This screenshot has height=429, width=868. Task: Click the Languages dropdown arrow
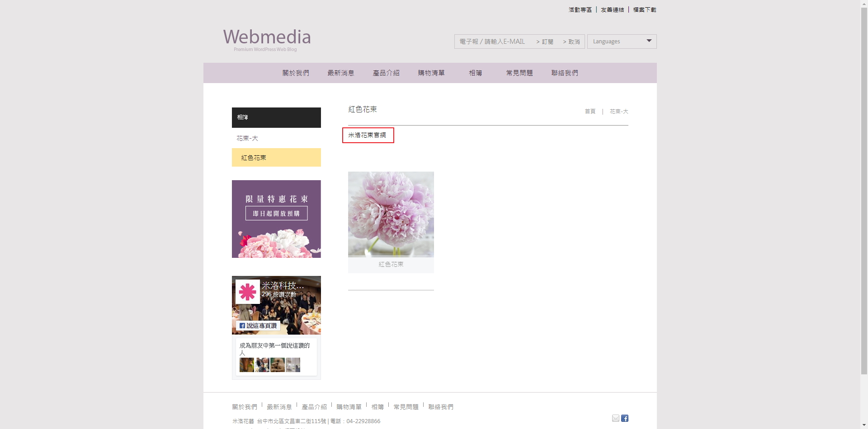click(x=649, y=41)
